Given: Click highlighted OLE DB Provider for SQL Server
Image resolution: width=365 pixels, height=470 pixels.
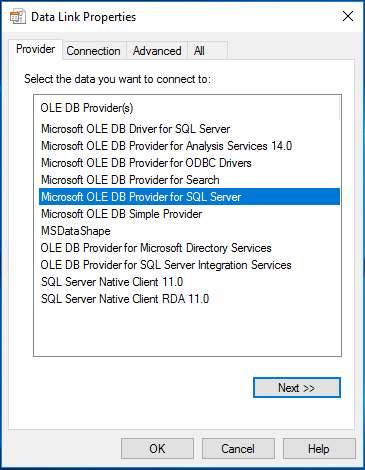Looking at the screenshot, I should 189,197.
